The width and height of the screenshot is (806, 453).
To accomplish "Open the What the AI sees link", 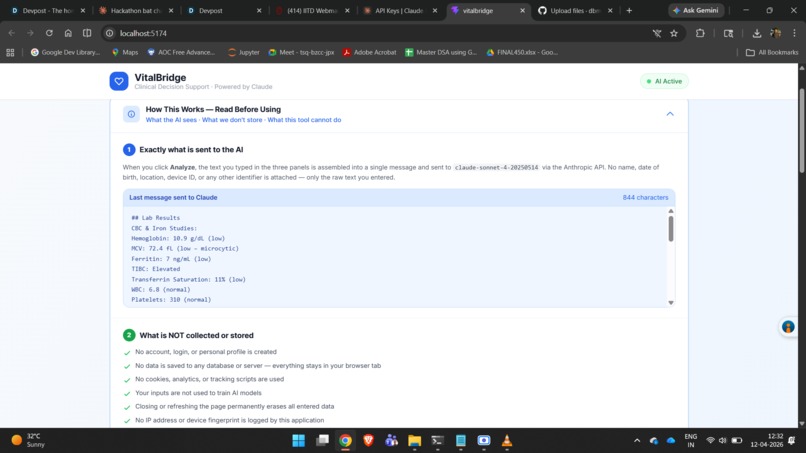I will point(171,120).
